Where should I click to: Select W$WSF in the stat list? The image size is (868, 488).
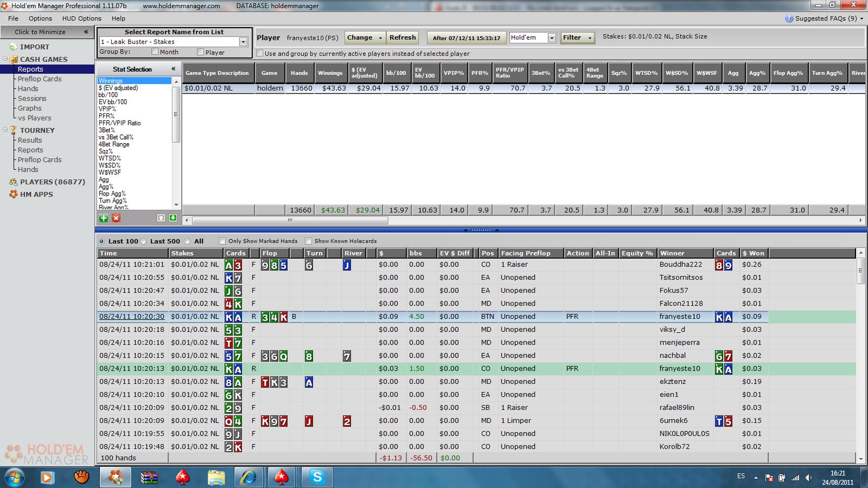[110, 172]
